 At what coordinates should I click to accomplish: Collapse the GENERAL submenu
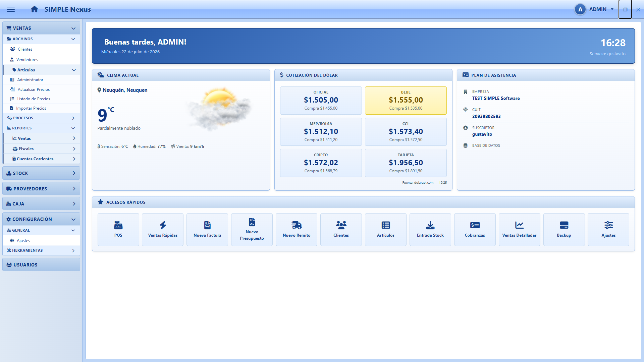point(41,230)
